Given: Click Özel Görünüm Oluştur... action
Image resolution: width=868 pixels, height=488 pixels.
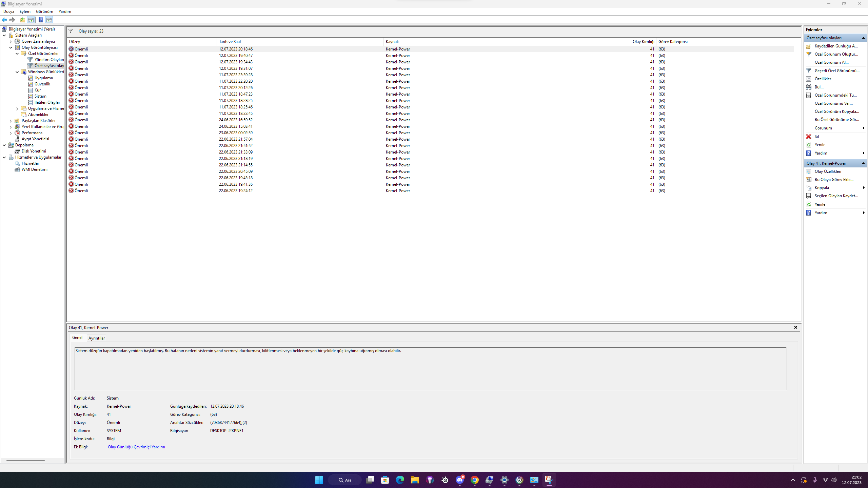Looking at the screenshot, I should point(836,54).
